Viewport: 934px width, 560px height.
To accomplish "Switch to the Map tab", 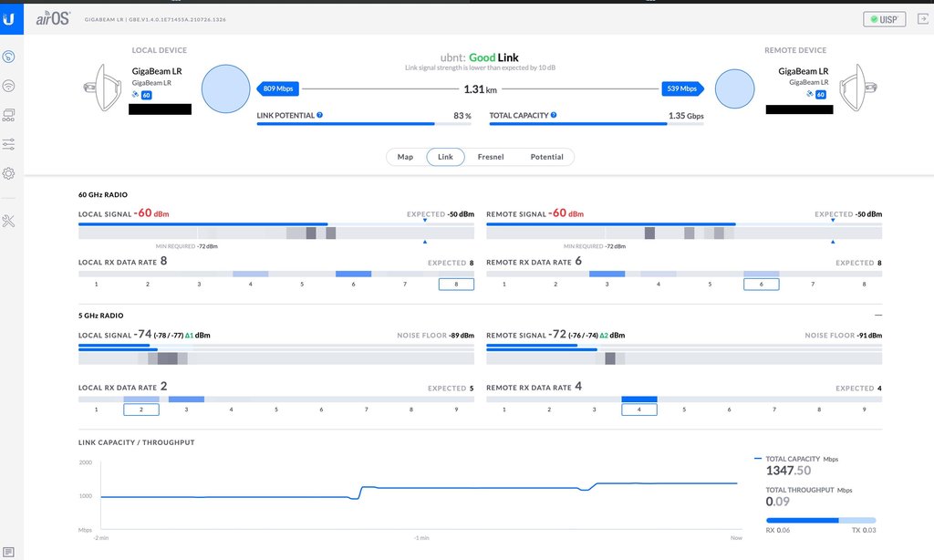I will (x=405, y=157).
